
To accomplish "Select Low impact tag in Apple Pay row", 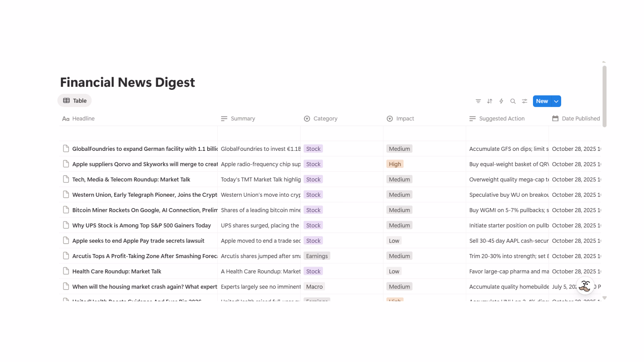I will (394, 241).
